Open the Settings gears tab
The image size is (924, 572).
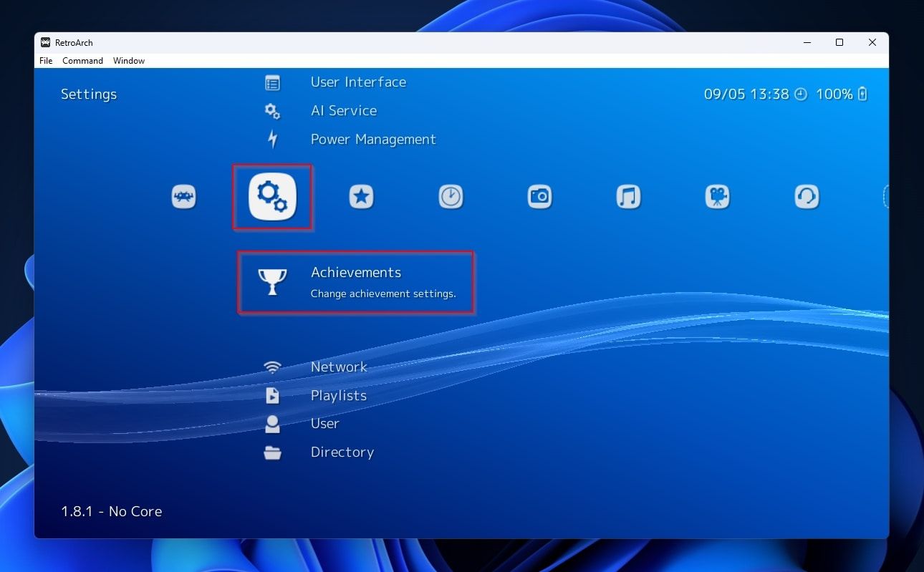pos(272,197)
